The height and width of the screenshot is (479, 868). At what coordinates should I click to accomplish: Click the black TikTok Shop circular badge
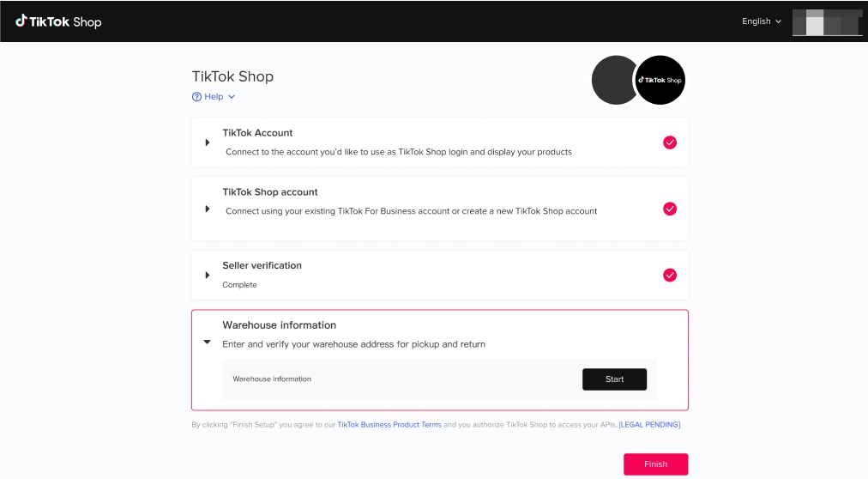tap(660, 80)
